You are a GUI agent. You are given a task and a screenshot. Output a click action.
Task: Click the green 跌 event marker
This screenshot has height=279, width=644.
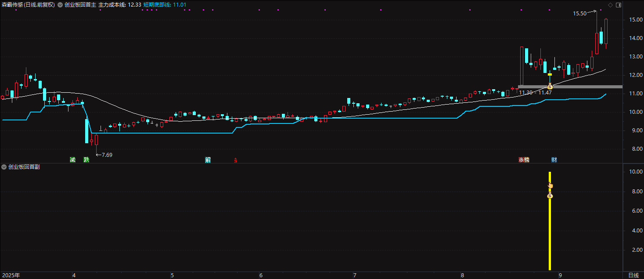point(86,160)
